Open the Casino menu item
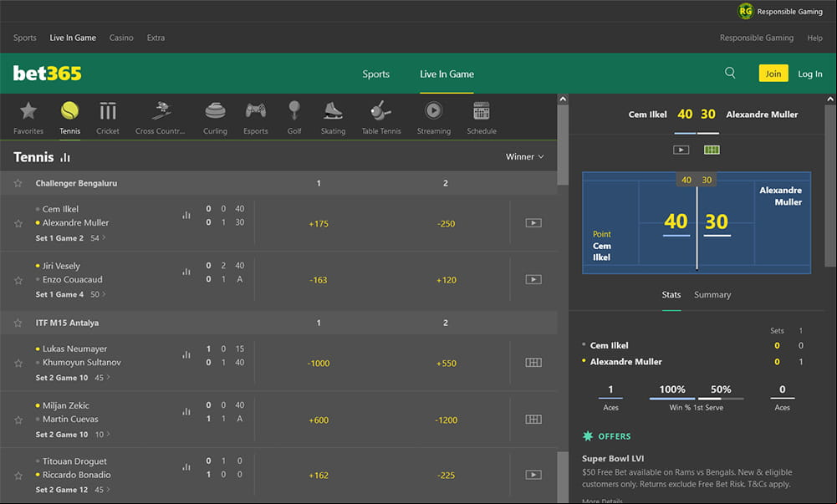The image size is (837, 504). click(121, 38)
